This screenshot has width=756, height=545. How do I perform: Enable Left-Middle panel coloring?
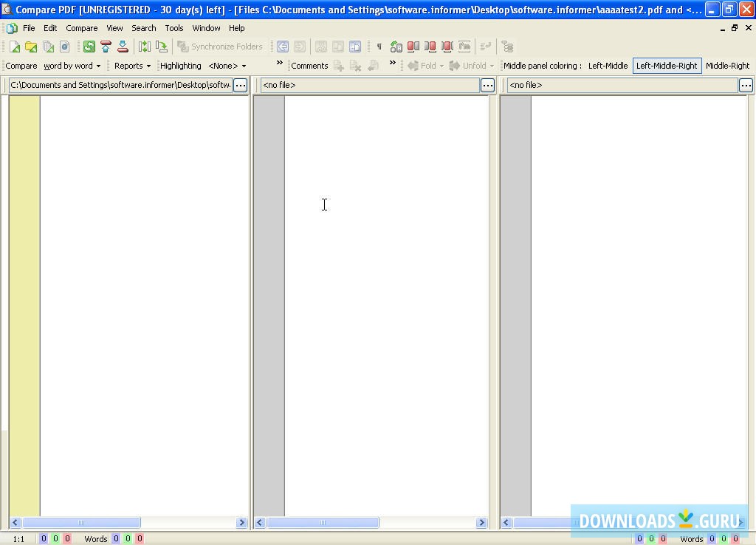608,66
